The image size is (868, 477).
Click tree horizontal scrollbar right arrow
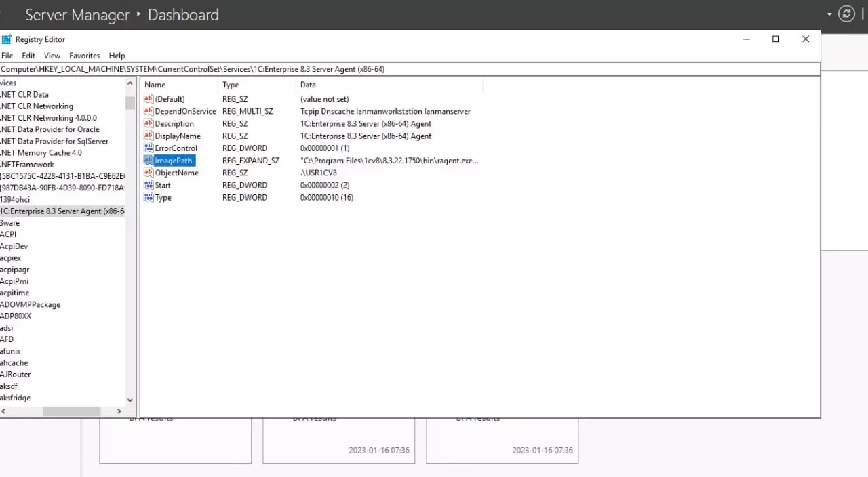point(119,411)
